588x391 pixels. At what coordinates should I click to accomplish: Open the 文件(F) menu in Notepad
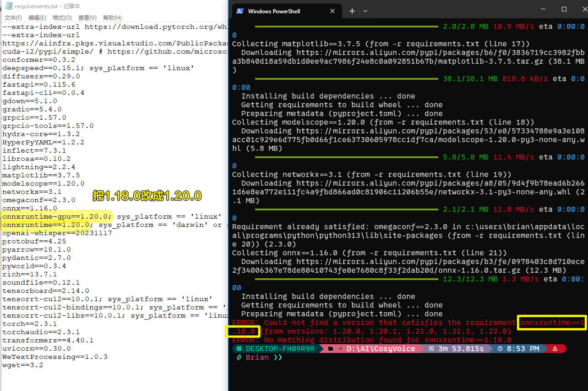pos(13,18)
